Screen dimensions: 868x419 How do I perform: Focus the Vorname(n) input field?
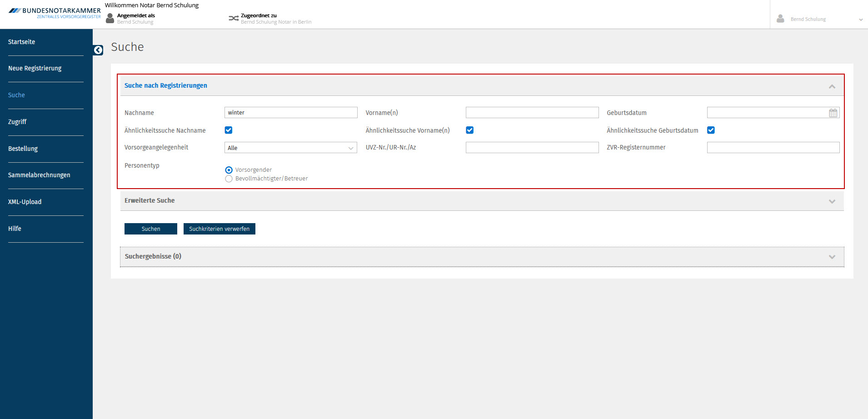tap(532, 113)
